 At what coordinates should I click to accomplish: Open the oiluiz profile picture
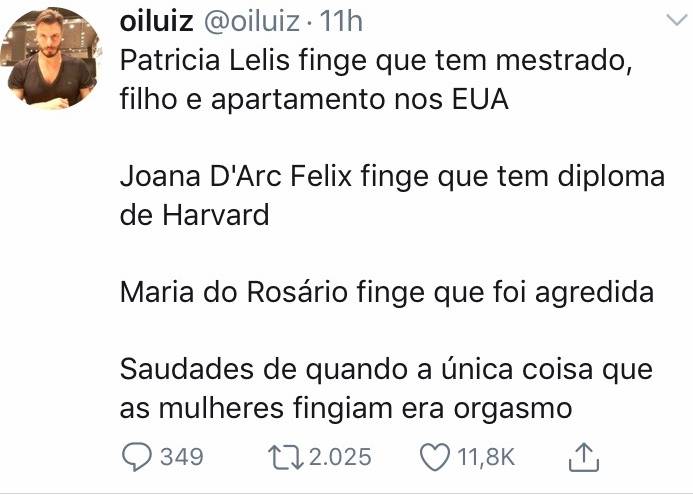pyautogui.click(x=52, y=58)
